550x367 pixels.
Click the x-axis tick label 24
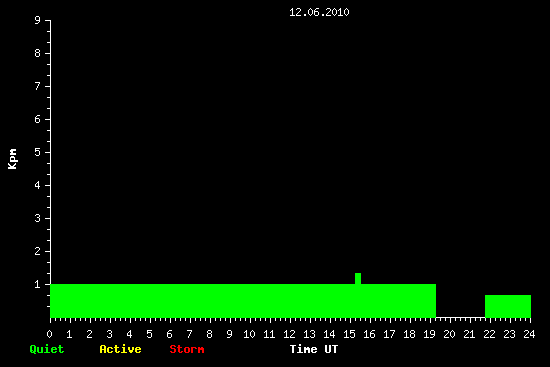pyautogui.click(x=529, y=334)
